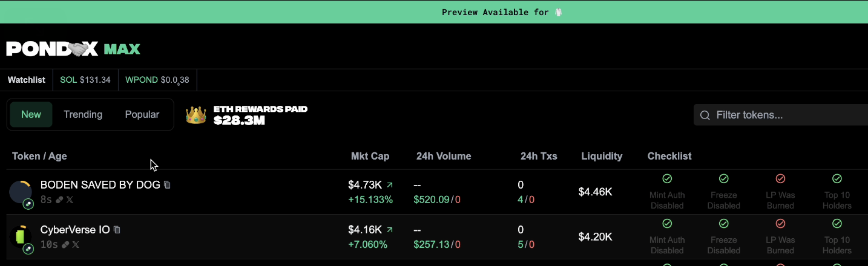The width and height of the screenshot is (868, 266).
Task: Click the SOL $131.34 price ticker
Action: click(x=85, y=80)
